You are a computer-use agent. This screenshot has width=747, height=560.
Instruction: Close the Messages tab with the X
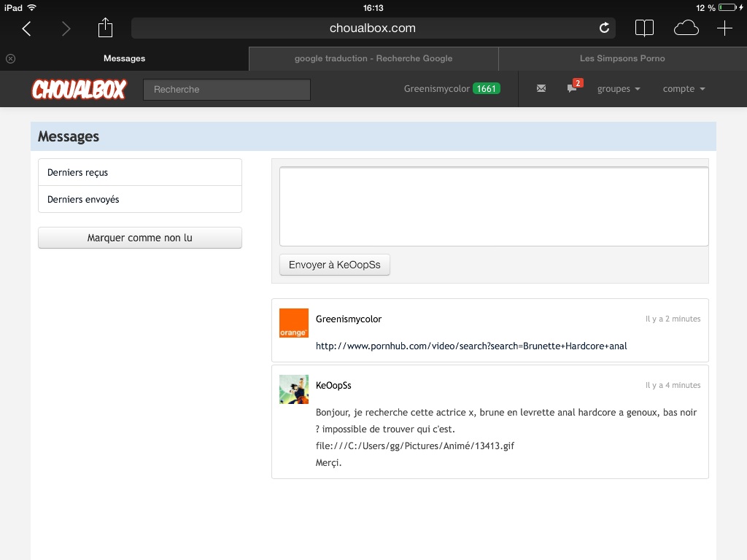[10, 58]
